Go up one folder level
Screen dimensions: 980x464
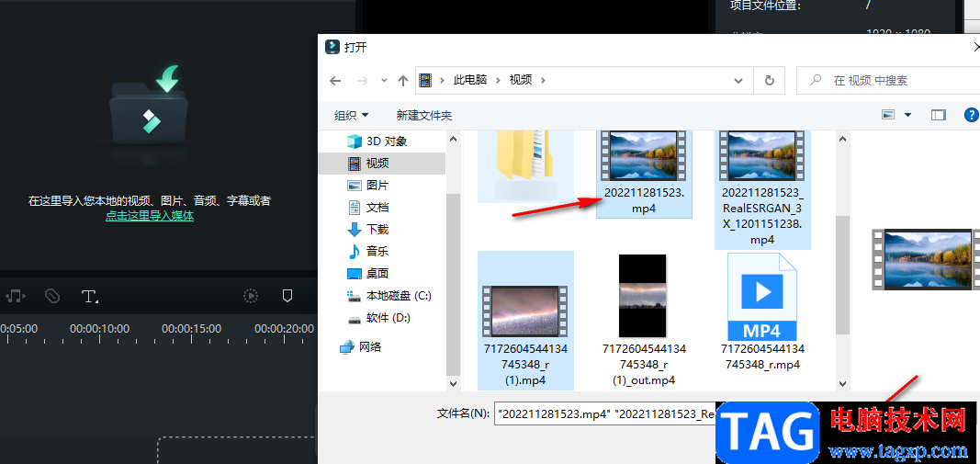[403, 81]
